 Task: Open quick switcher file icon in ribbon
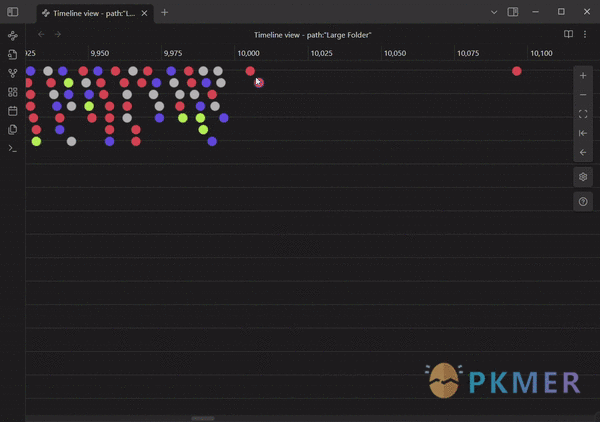coord(13,54)
